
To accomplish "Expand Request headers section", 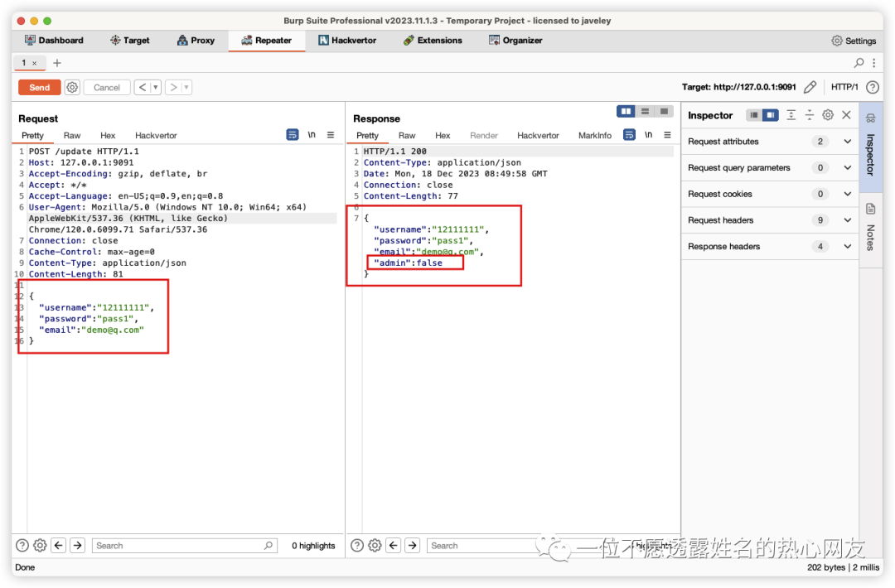I will click(770, 220).
